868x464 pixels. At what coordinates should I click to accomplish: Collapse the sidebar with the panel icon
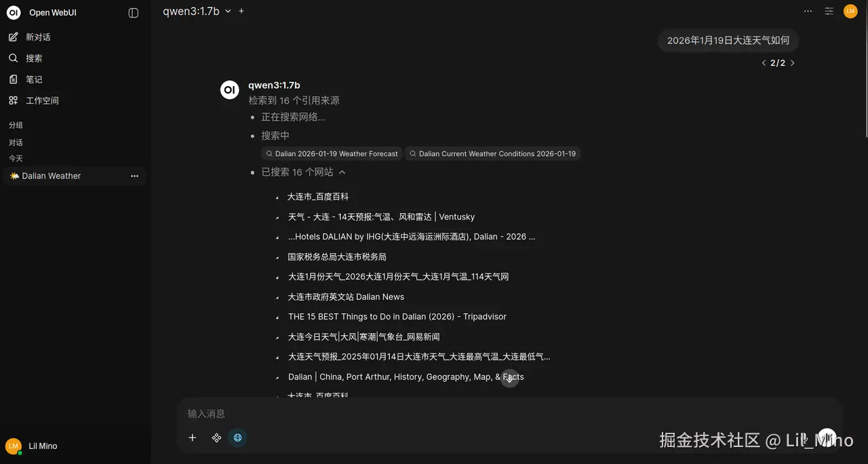[x=133, y=12]
